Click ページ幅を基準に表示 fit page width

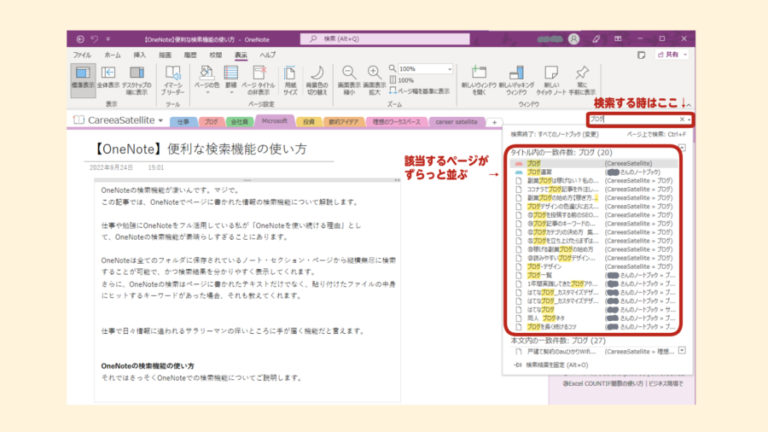(419, 91)
